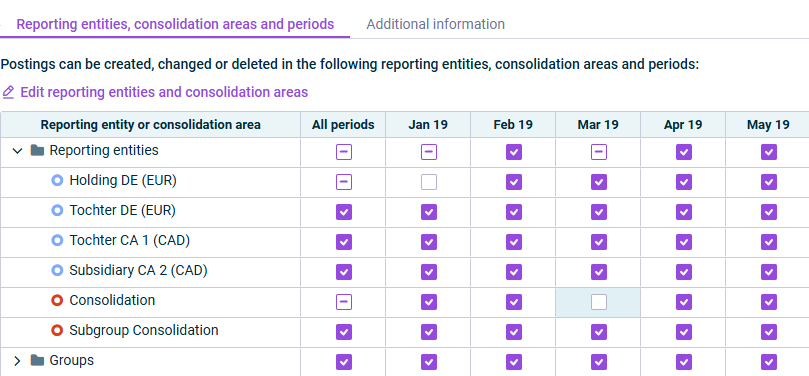Click the Subgroup Consolidation area icon
The height and width of the screenshot is (376, 809).
[57, 330]
